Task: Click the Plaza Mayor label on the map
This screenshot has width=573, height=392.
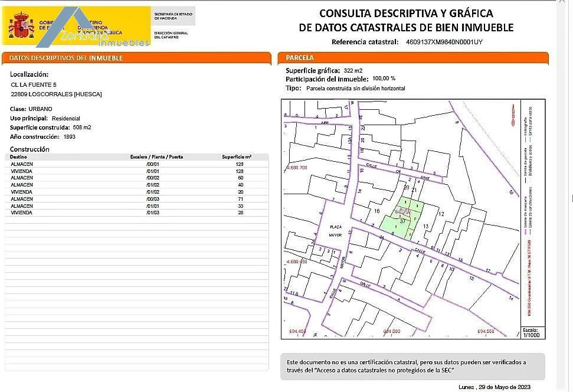Action: (335, 231)
